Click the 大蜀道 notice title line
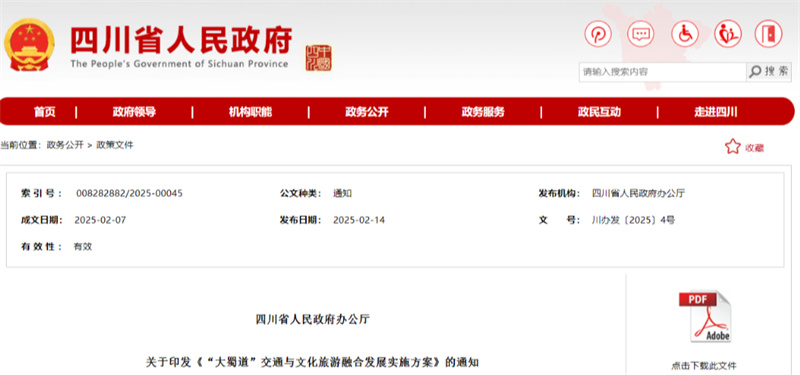 (312, 363)
